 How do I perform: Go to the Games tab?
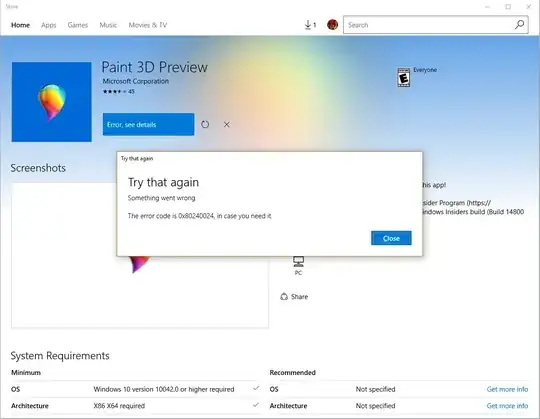pyautogui.click(x=77, y=25)
